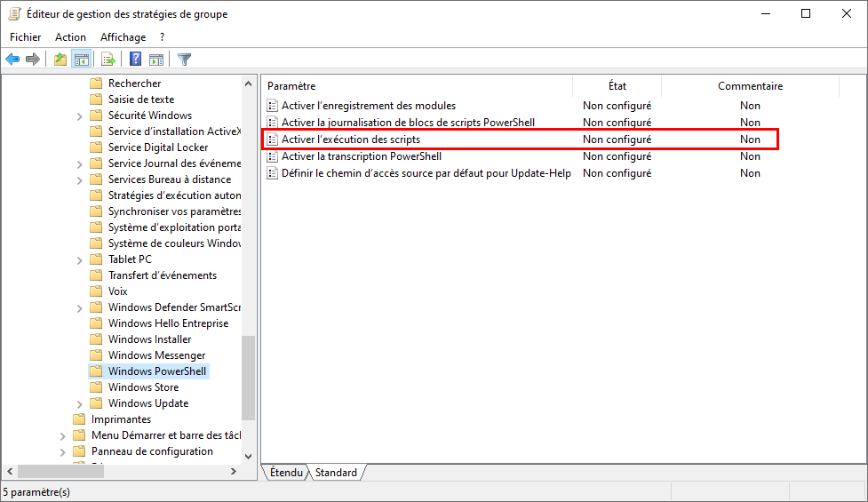Screen dimensions: 868x502
Task: Click policy icon for Définir le chemin d'accès source
Action: point(273,173)
